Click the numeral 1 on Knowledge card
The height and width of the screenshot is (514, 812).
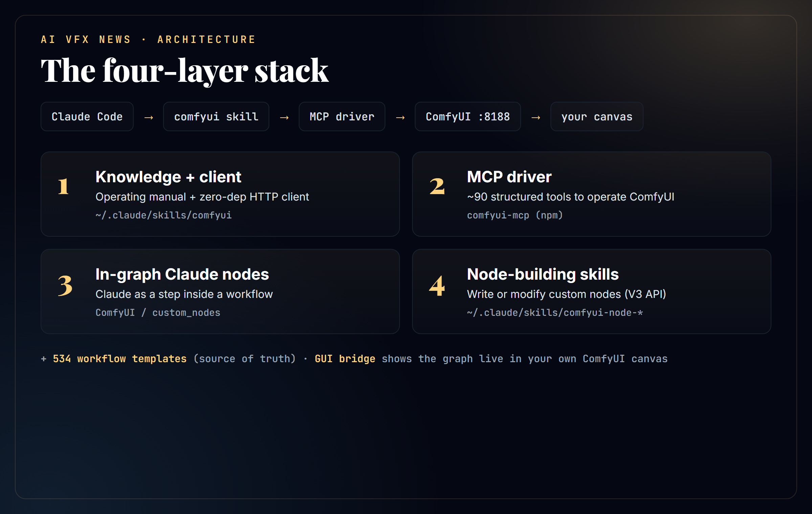[63, 186]
